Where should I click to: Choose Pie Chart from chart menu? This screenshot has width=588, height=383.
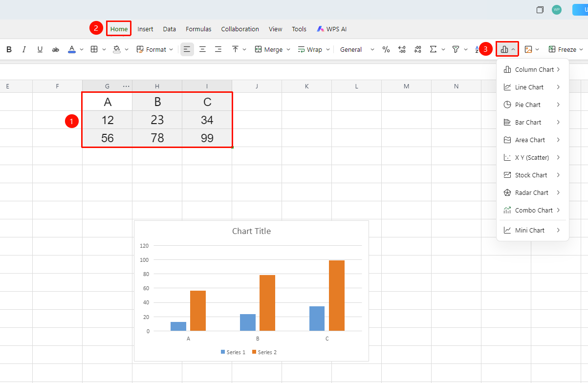(x=532, y=105)
